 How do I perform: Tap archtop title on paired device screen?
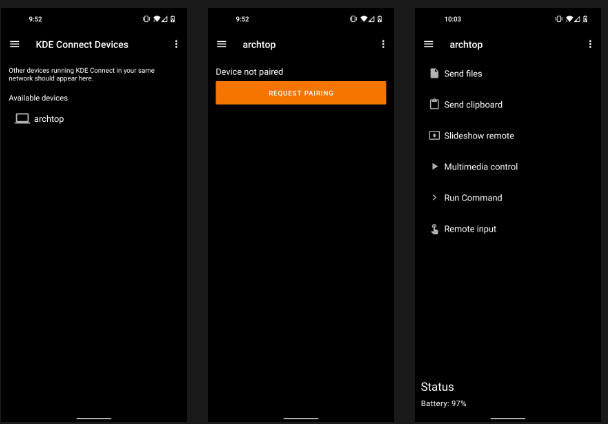click(x=466, y=45)
